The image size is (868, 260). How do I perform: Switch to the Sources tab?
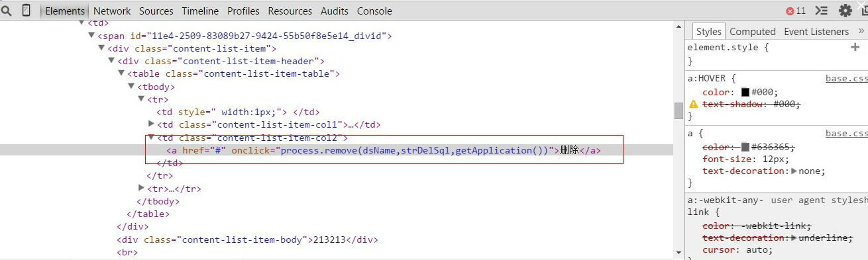tap(156, 11)
